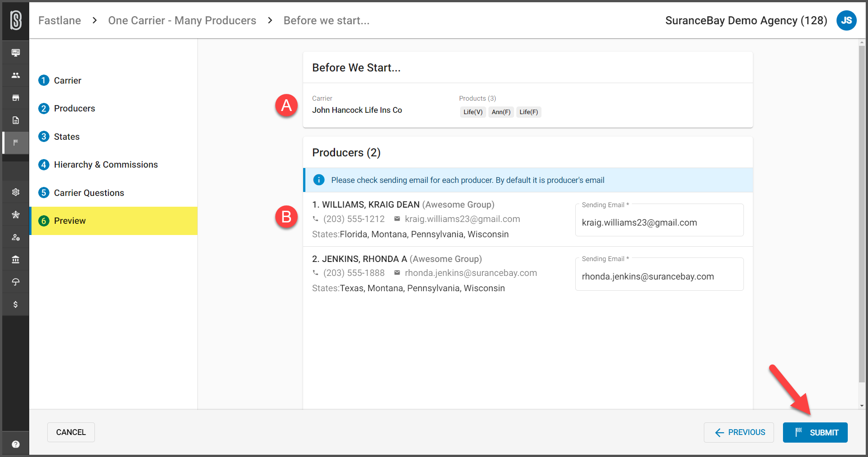Edit Sending Email field for Kraig Williams
868x457 pixels.
[x=659, y=220]
